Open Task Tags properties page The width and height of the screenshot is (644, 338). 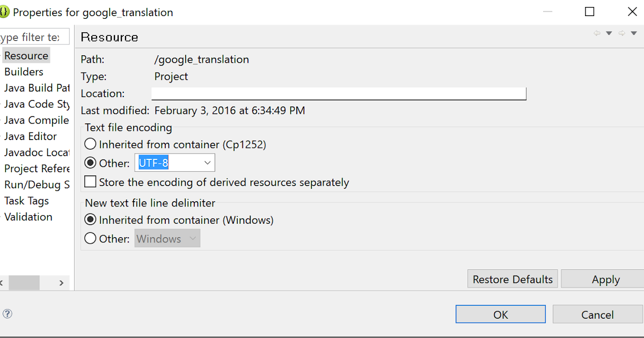(x=26, y=201)
